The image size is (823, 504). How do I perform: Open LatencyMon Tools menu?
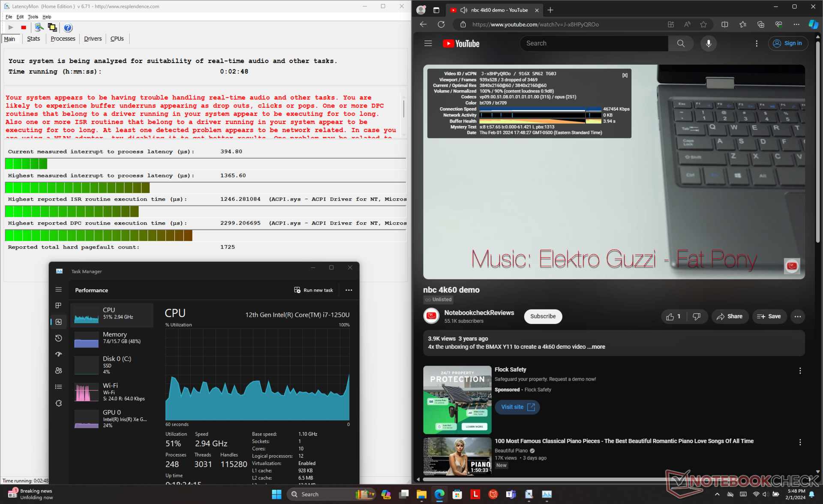tap(33, 17)
